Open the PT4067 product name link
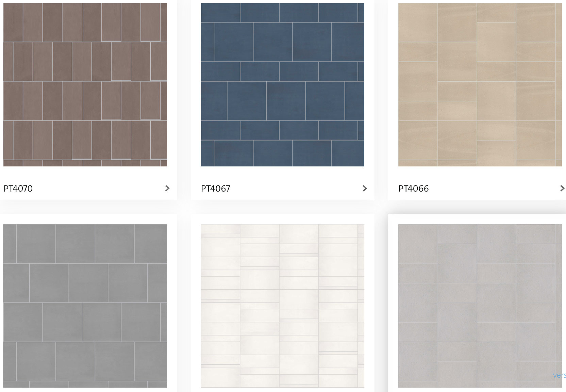 coord(216,189)
